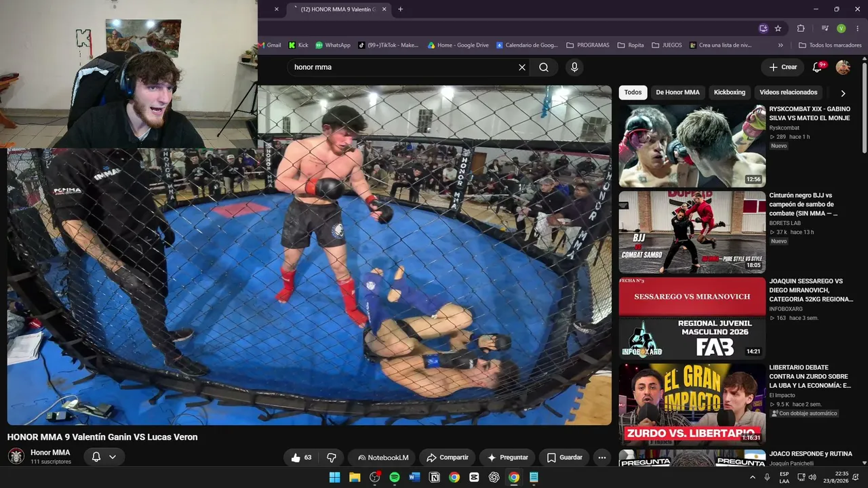Click the Preguntar button
The width and height of the screenshot is (868, 488).
click(507, 457)
